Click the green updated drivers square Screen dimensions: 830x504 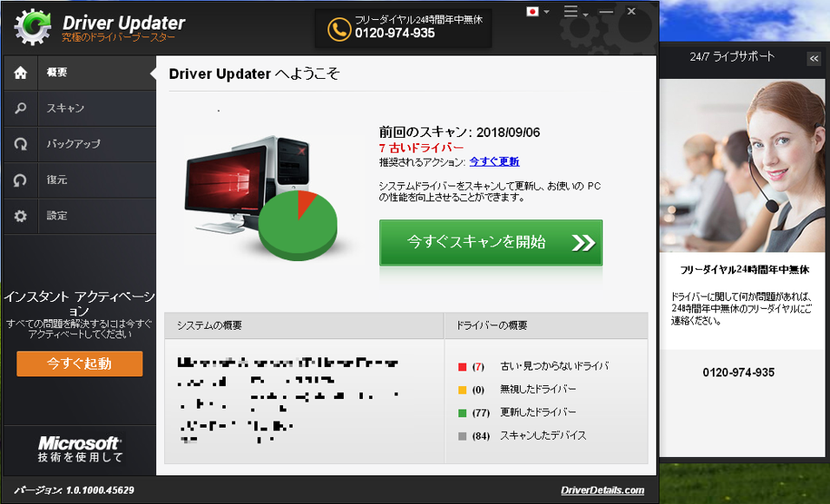[462, 413]
